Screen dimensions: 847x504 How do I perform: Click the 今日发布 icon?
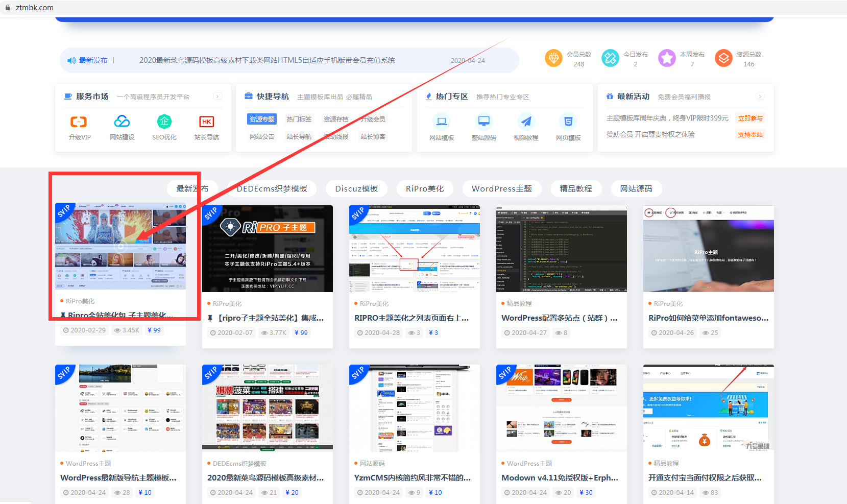[x=610, y=58]
